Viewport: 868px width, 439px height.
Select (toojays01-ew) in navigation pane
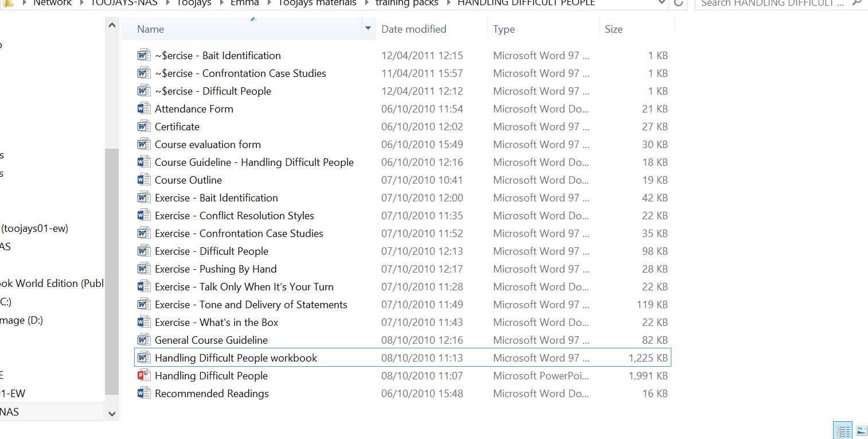(x=34, y=228)
